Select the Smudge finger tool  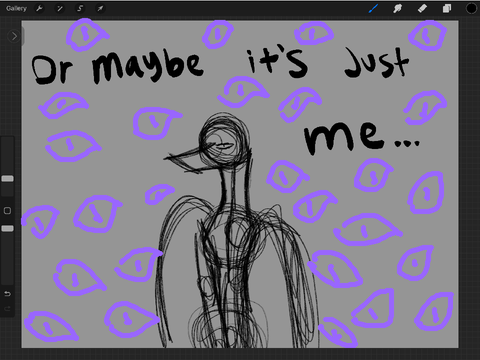[x=397, y=9]
